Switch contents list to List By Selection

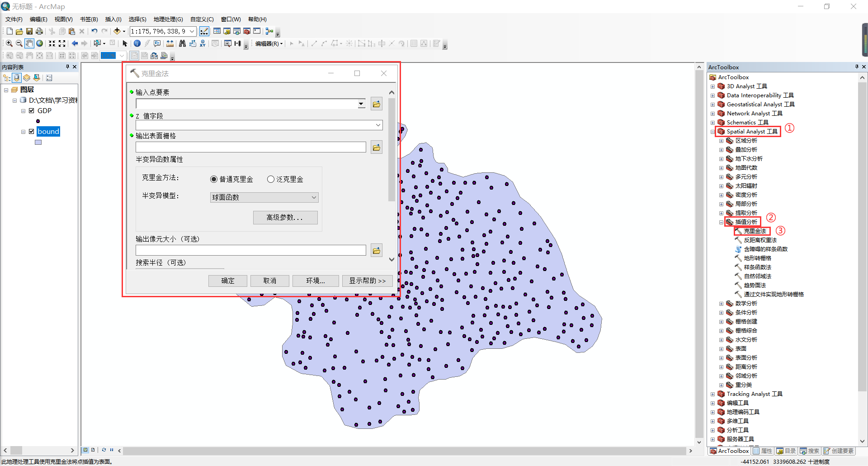(x=37, y=78)
